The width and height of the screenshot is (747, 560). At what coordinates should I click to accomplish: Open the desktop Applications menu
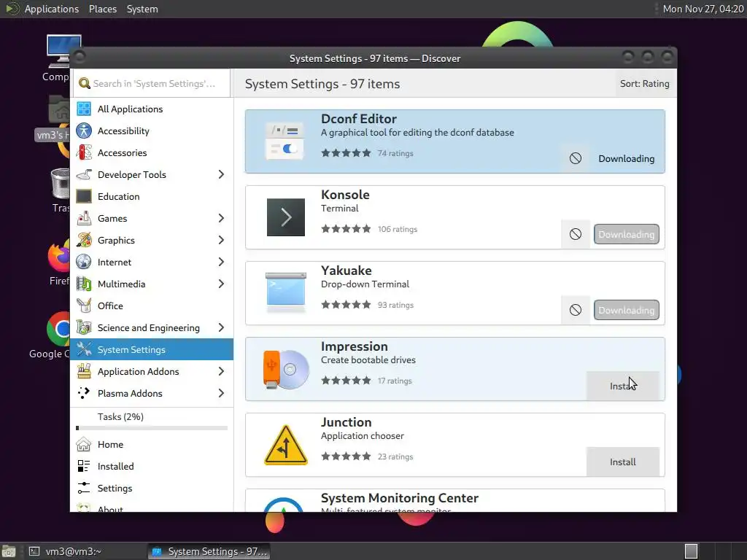click(52, 9)
